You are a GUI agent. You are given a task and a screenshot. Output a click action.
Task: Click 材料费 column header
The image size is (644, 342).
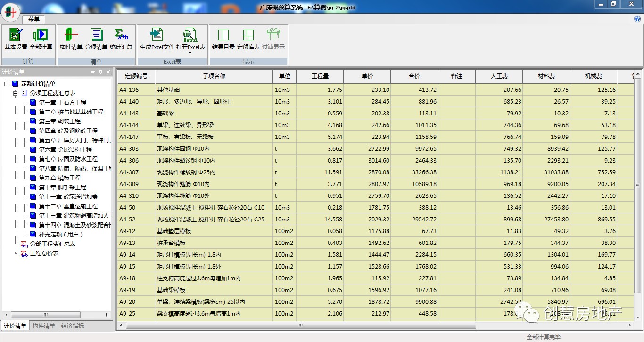pyautogui.click(x=546, y=76)
